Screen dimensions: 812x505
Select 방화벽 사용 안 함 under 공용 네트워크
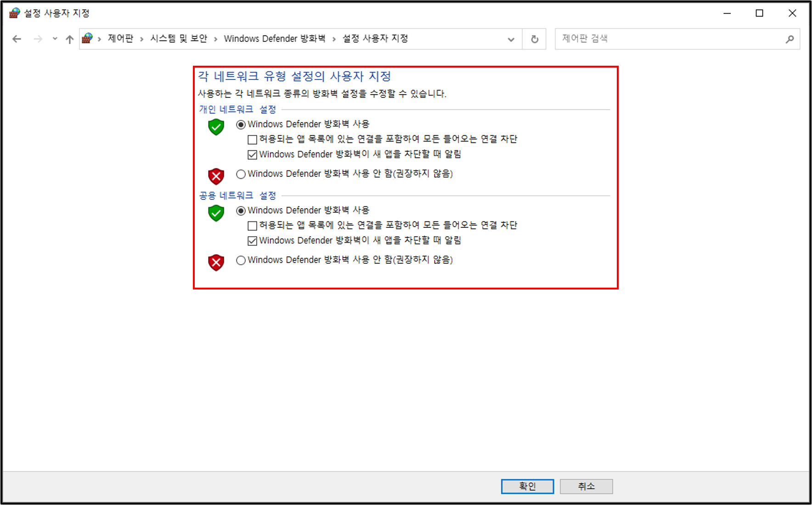click(241, 261)
